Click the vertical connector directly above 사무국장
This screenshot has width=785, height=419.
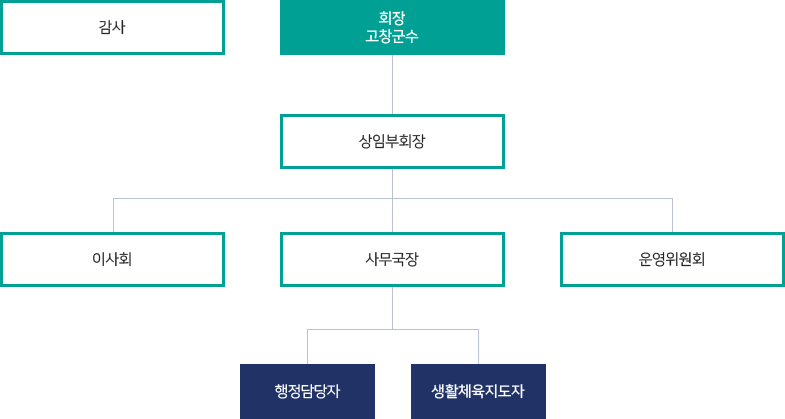392,216
